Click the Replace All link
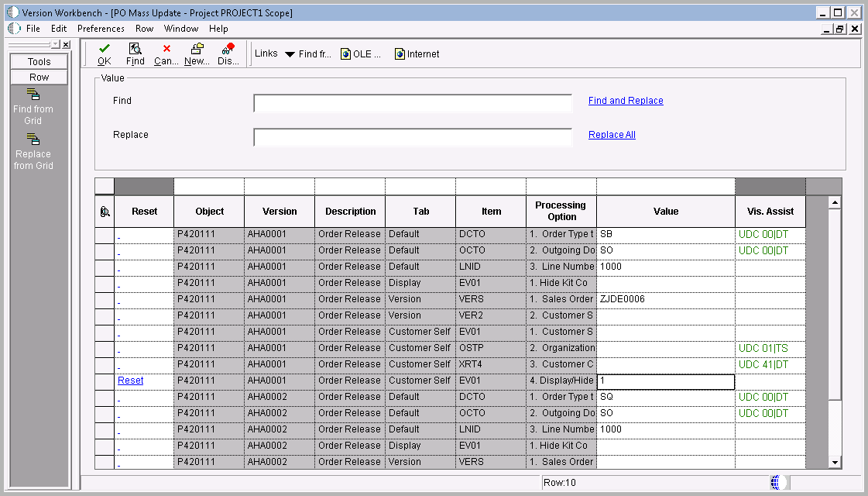 (612, 134)
